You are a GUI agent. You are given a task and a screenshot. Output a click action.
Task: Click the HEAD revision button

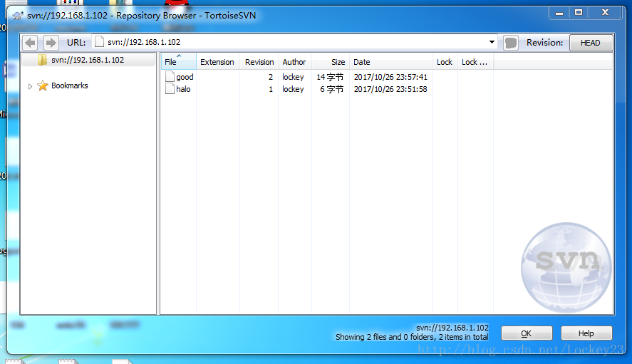pos(591,43)
